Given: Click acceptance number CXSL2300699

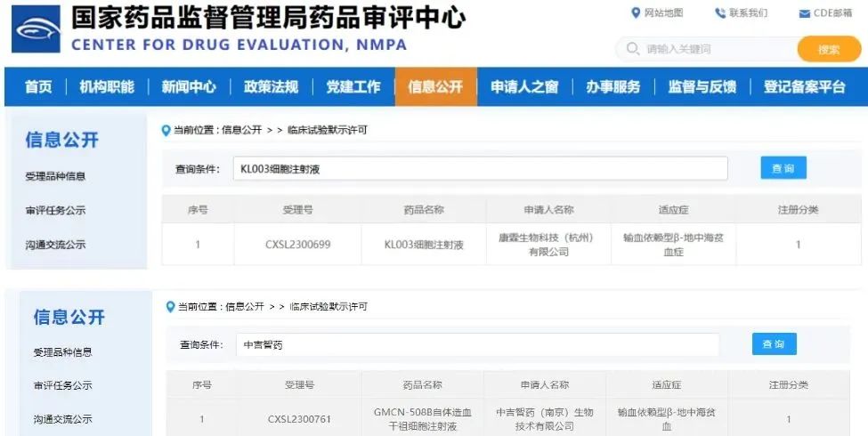Looking at the screenshot, I should 298,245.
